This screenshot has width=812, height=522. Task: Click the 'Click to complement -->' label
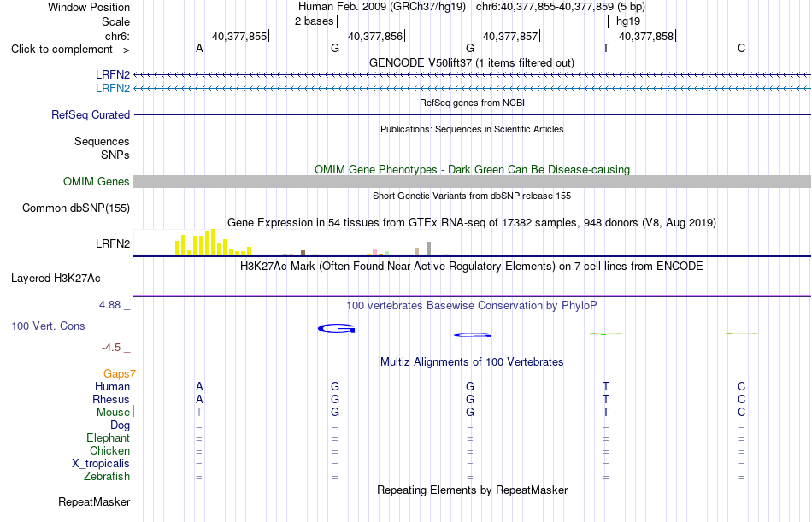point(70,50)
